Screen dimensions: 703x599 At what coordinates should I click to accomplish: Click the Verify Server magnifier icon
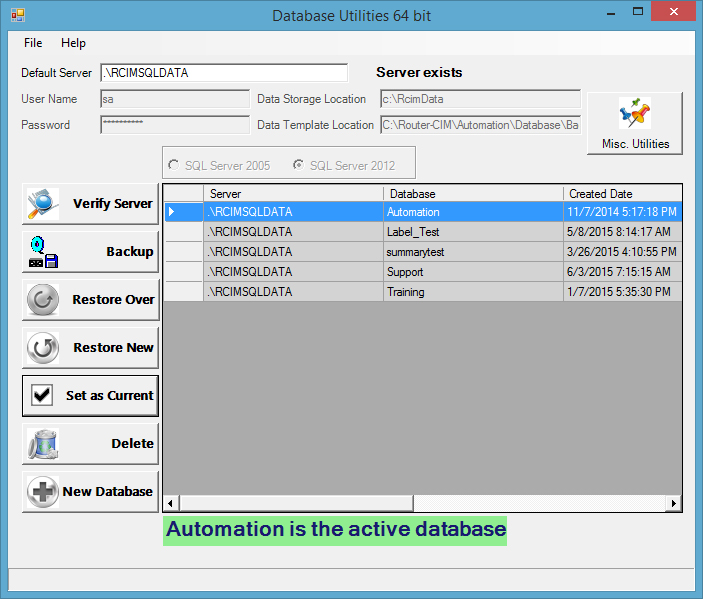[43, 204]
